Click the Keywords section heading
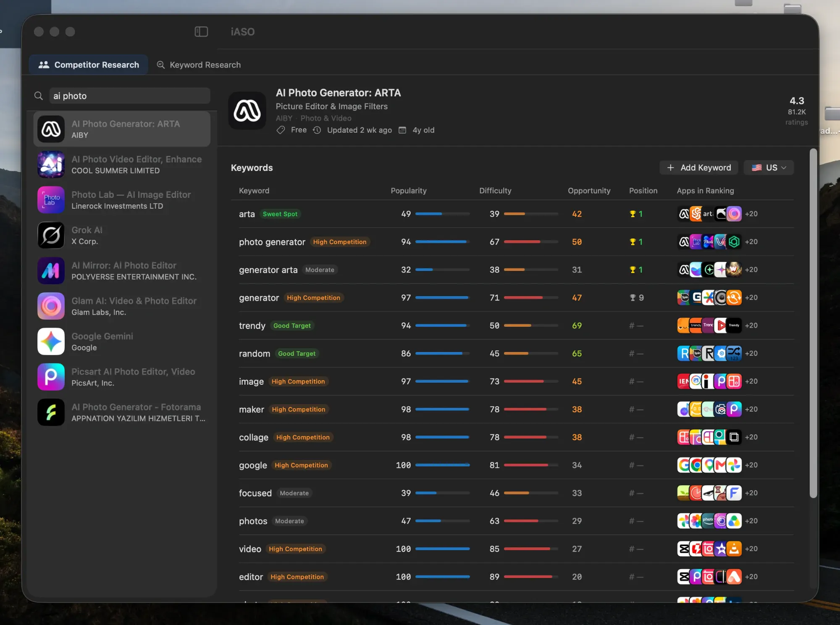This screenshot has width=840, height=625. 252,168
